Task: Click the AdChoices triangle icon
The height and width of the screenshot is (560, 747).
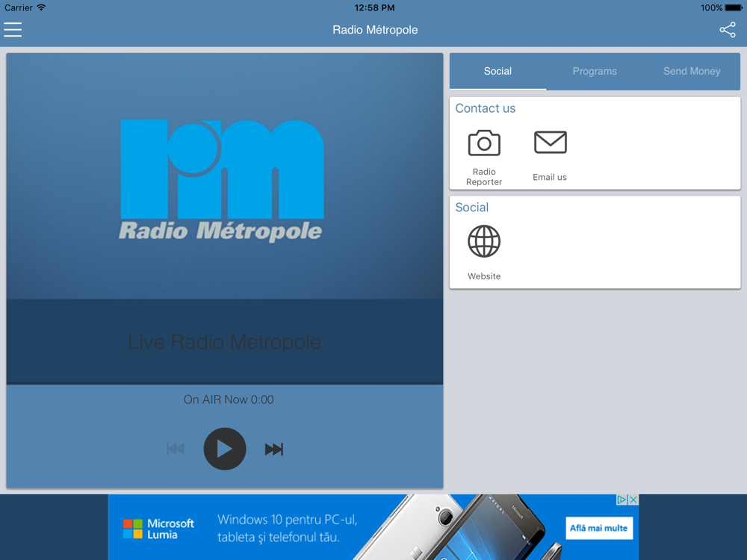Action: [621, 500]
